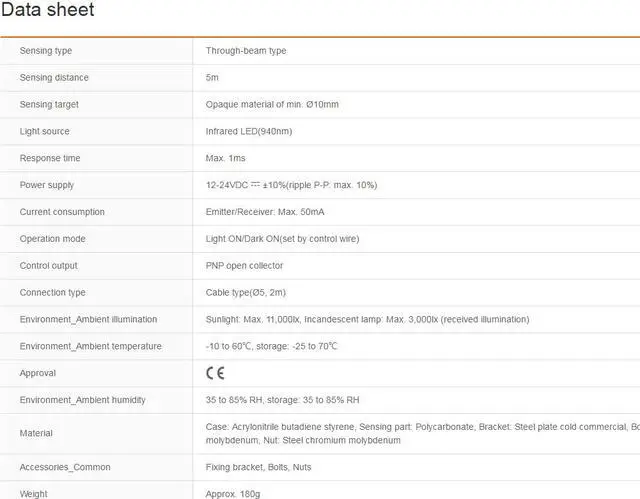Select the Operation mode row label

click(53, 239)
